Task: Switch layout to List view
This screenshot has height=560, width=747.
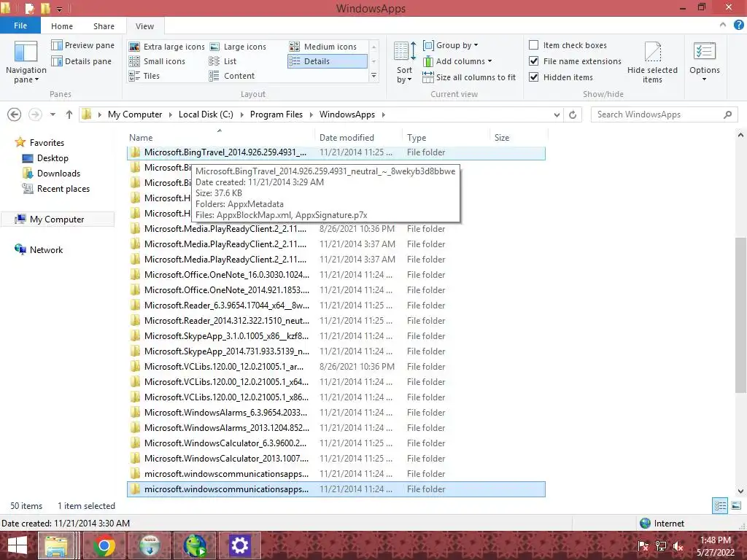Action: click(x=222, y=61)
